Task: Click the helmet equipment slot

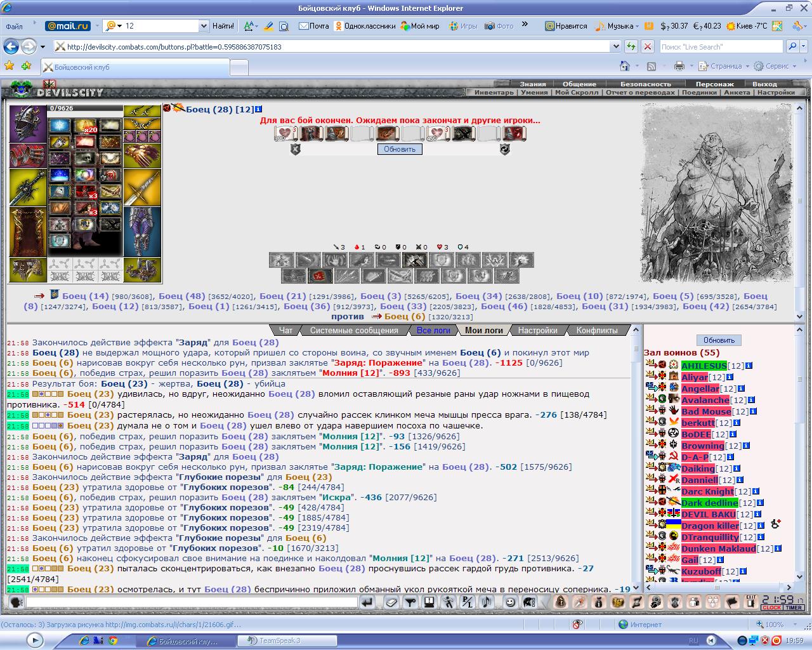Action: (28, 124)
